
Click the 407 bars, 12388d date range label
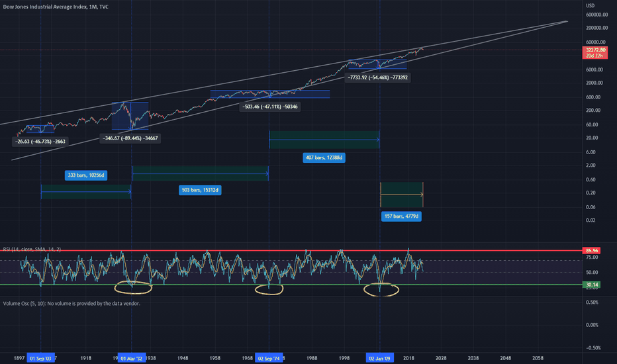[324, 158]
